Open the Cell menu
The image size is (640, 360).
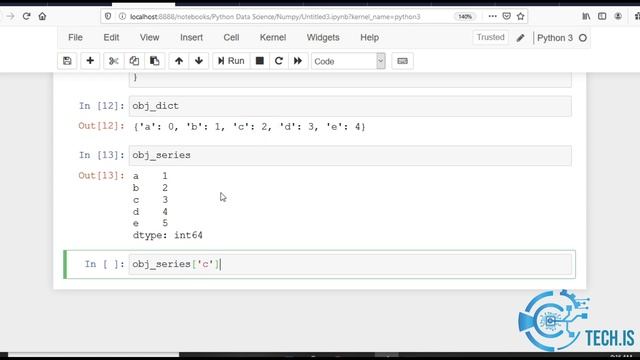click(231, 38)
